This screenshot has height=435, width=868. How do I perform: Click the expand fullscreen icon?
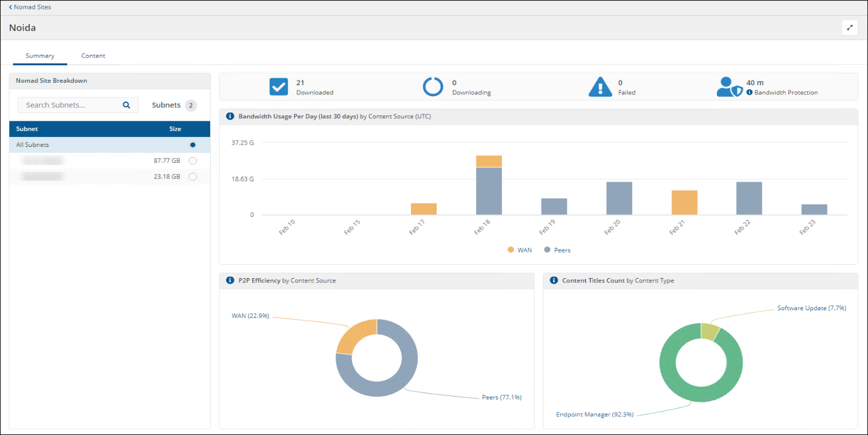click(849, 28)
